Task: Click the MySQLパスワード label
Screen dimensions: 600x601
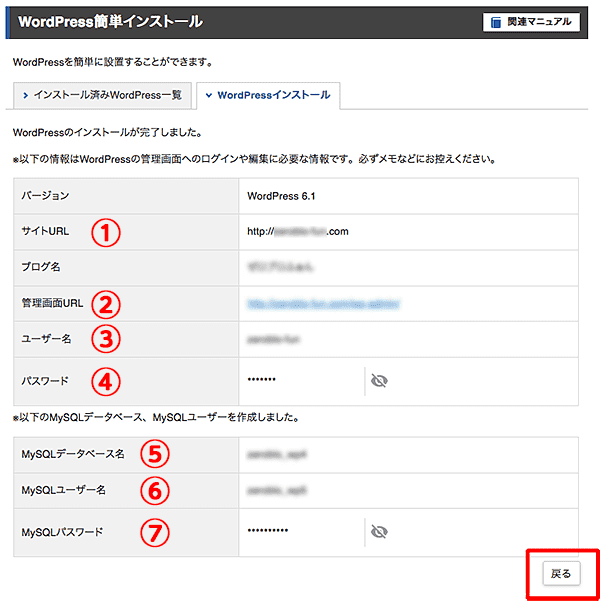Action: [62, 532]
